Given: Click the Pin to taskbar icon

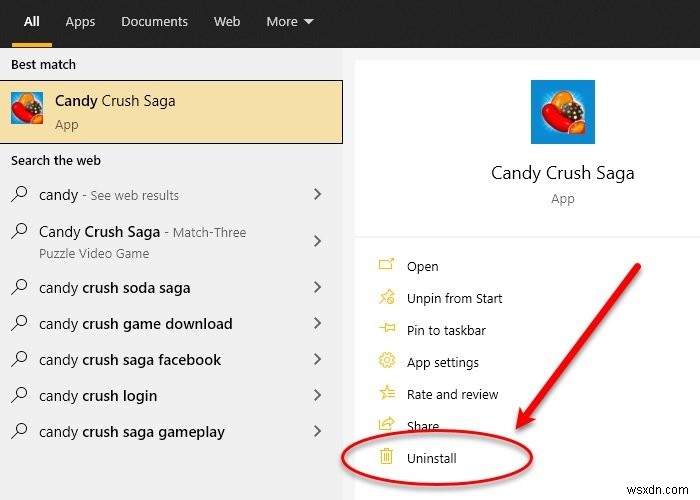Looking at the screenshot, I should [x=387, y=330].
